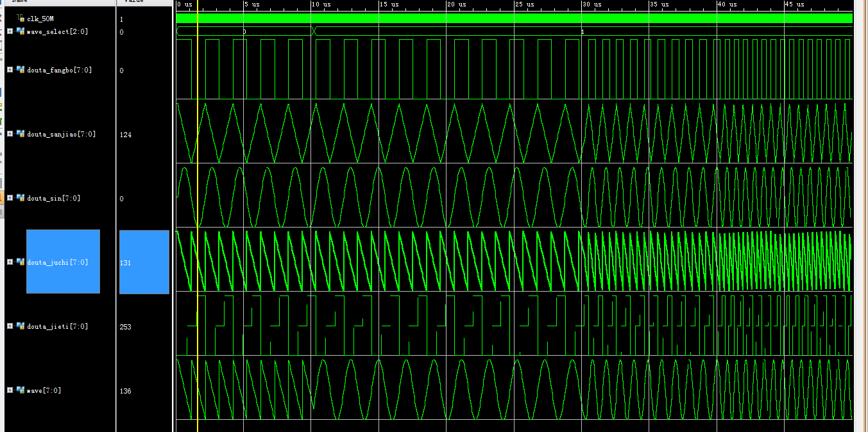The height and width of the screenshot is (432, 868).
Task: Expand the douta_jieti[7:0] signal bits
Action: [10, 326]
